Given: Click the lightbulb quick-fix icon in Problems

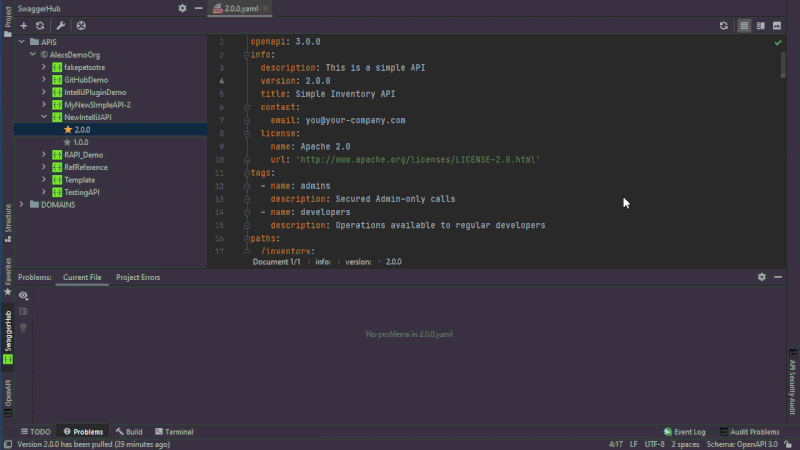Looking at the screenshot, I should [23, 327].
